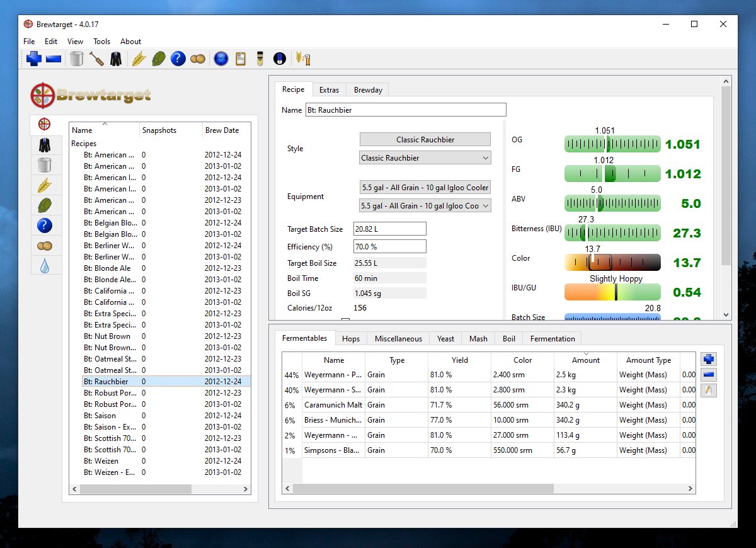Select the Yeast cells sidebar tab icon
Screen dimensions: 756x548
point(44,246)
